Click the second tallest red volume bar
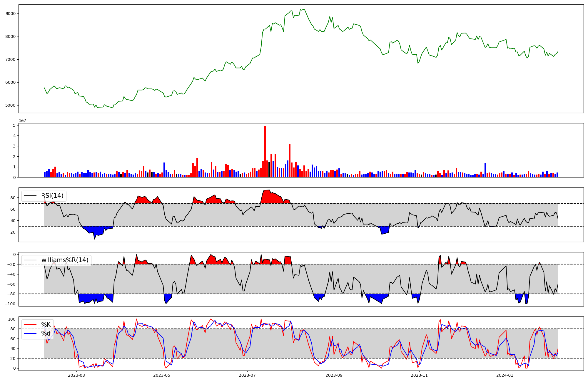 pos(290,160)
